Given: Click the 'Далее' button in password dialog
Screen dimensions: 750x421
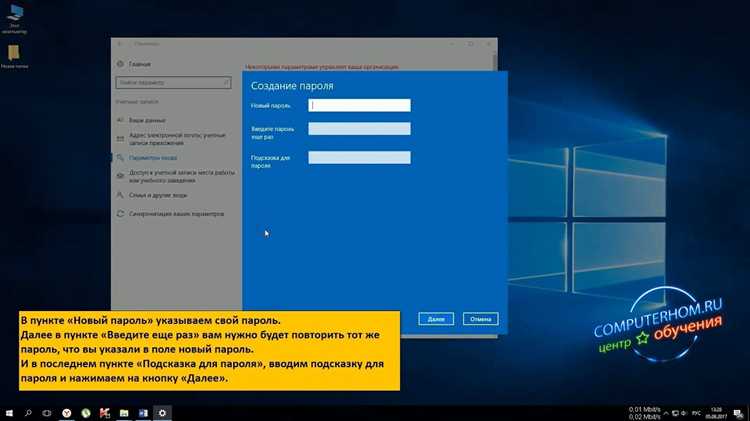Looking at the screenshot, I should pyautogui.click(x=436, y=319).
